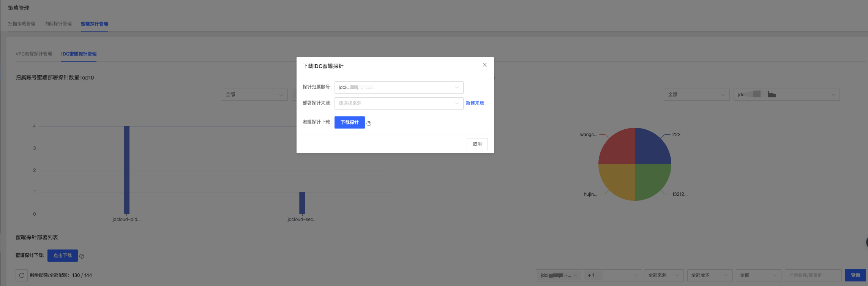Click the jdcloud-sec... axis label
The image size is (868, 286).
302,219
